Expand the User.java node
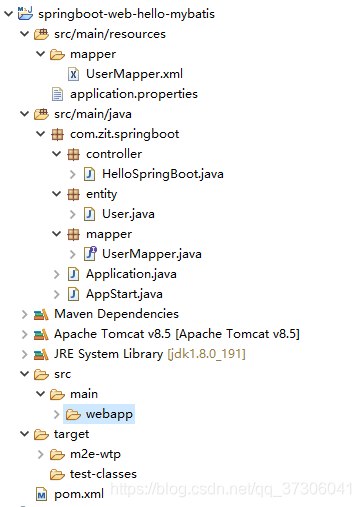The image size is (361, 507). (73, 214)
